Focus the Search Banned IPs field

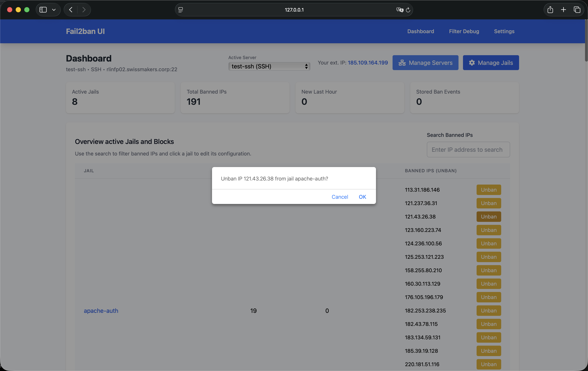[468, 150]
